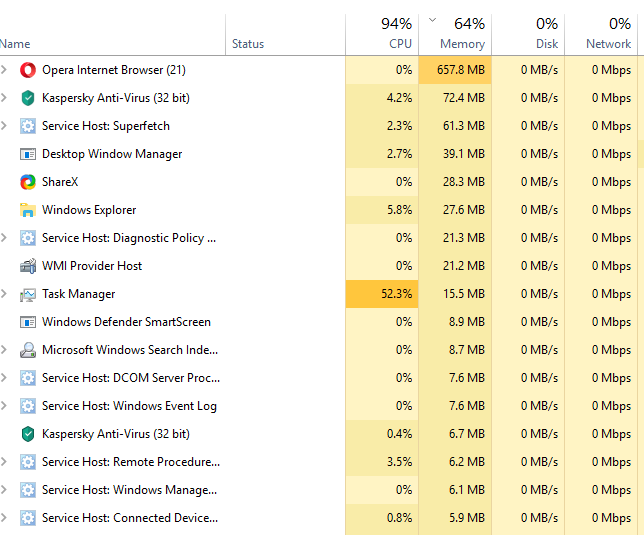644x535 pixels.
Task: Click the Service Host: Superfetch gear icon
Action: 28,126
